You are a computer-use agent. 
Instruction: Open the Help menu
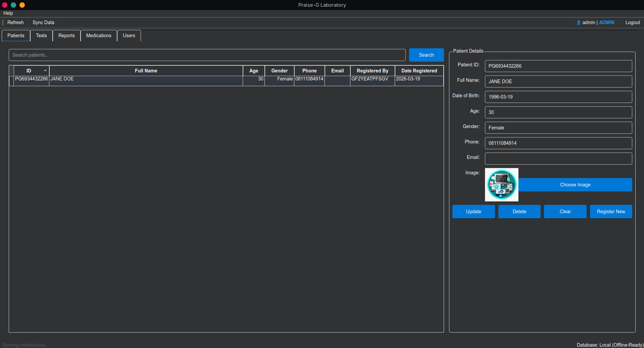point(8,13)
